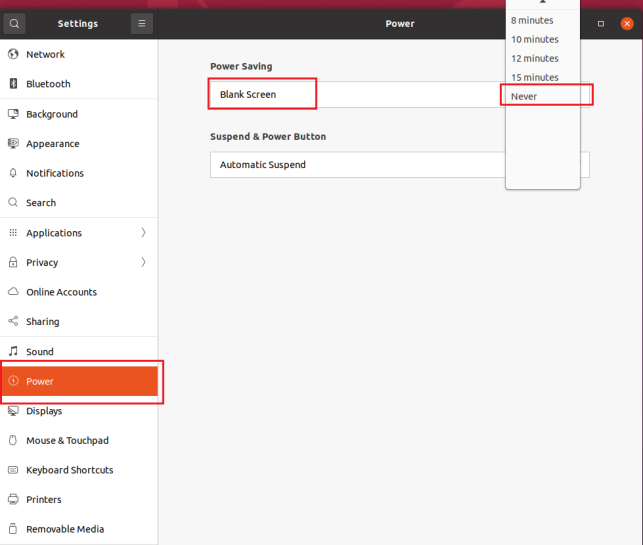
Task: Open Bluetooth settings
Action: (79, 84)
